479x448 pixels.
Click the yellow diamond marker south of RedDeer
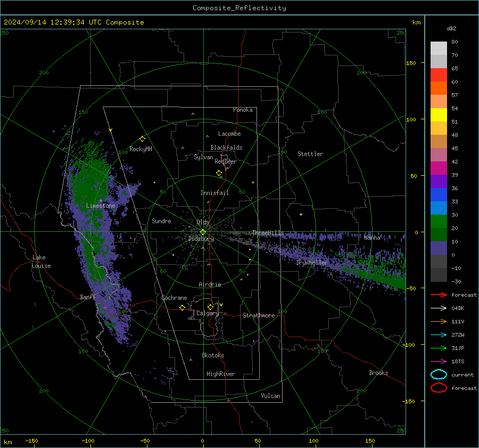click(x=219, y=173)
